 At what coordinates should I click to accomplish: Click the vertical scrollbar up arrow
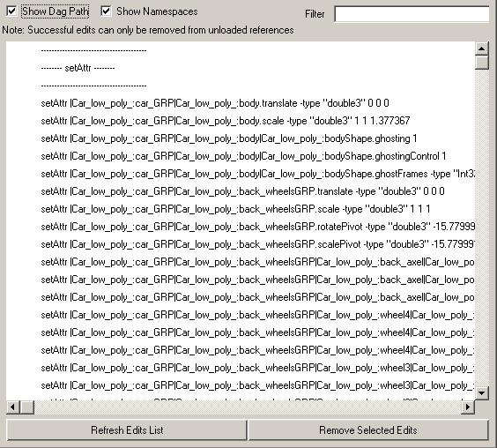point(481,49)
